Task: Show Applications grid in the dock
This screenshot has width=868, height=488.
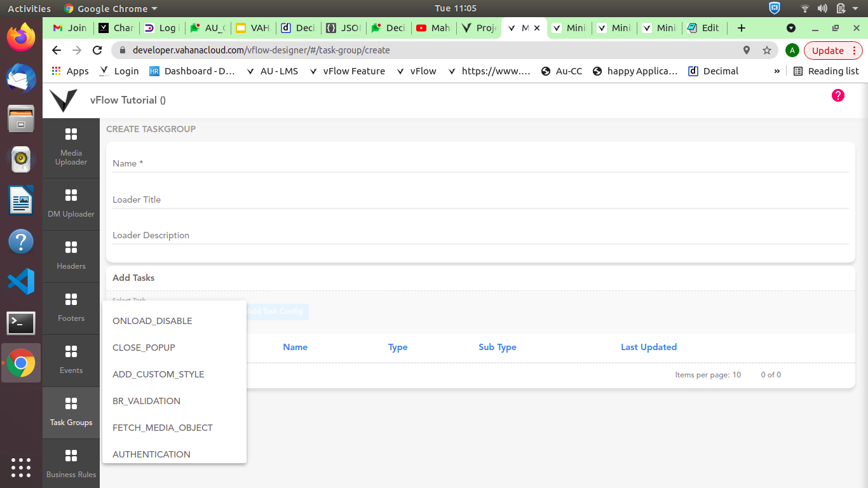Action: coord(21,467)
